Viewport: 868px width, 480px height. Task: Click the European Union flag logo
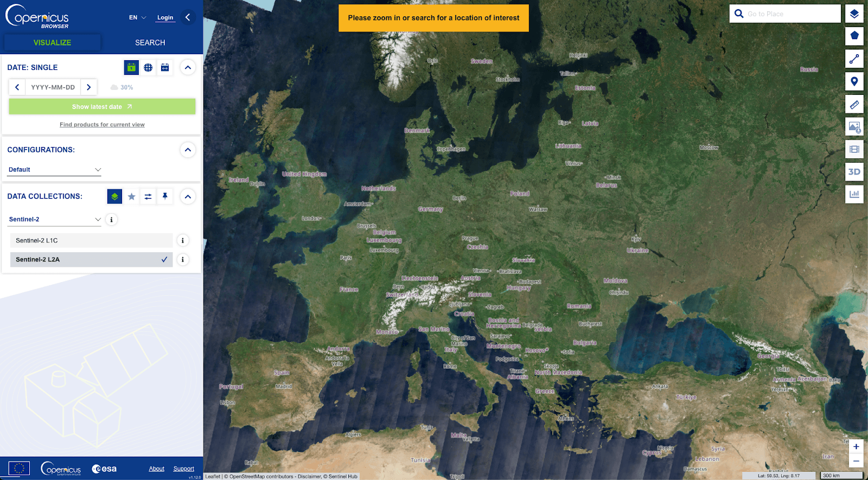(x=19, y=468)
